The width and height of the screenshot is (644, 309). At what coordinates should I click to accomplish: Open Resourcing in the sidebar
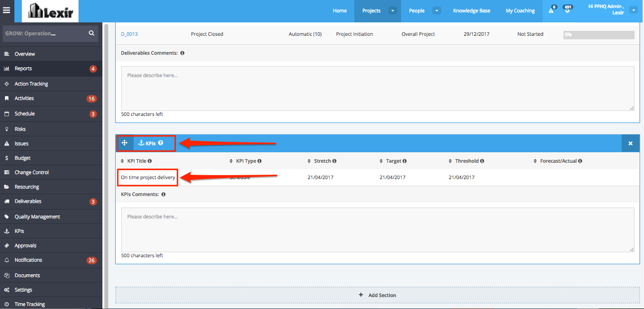(x=51, y=187)
